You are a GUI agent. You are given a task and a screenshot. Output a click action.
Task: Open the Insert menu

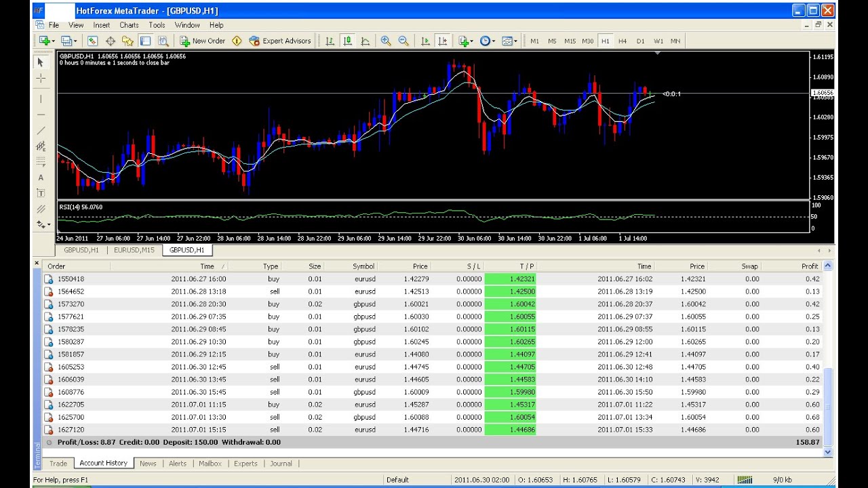(102, 25)
